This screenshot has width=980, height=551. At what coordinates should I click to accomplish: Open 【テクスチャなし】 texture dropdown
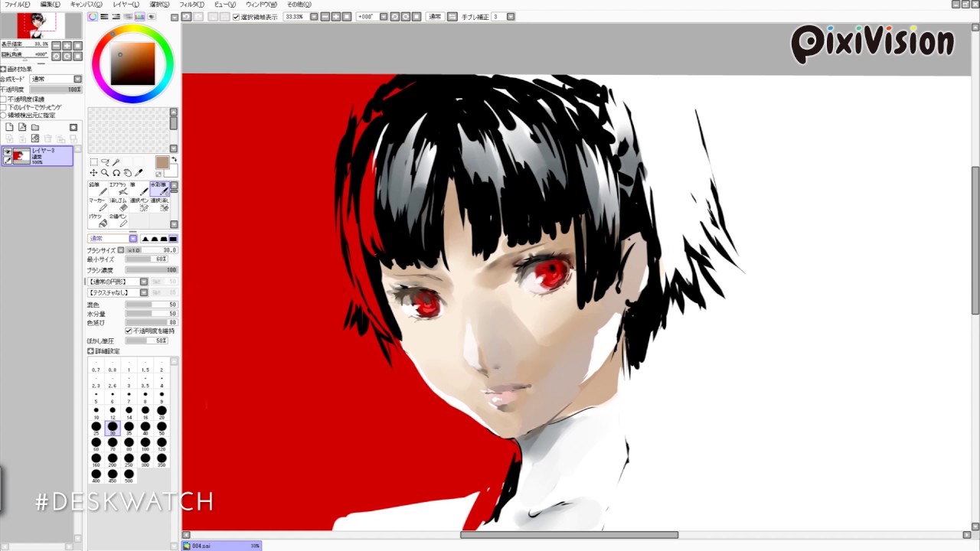[x=118, y=292]
